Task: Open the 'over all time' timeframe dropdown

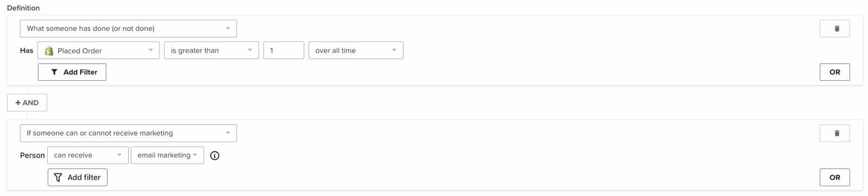Action: pyautogui.click(x=356, y=50)
